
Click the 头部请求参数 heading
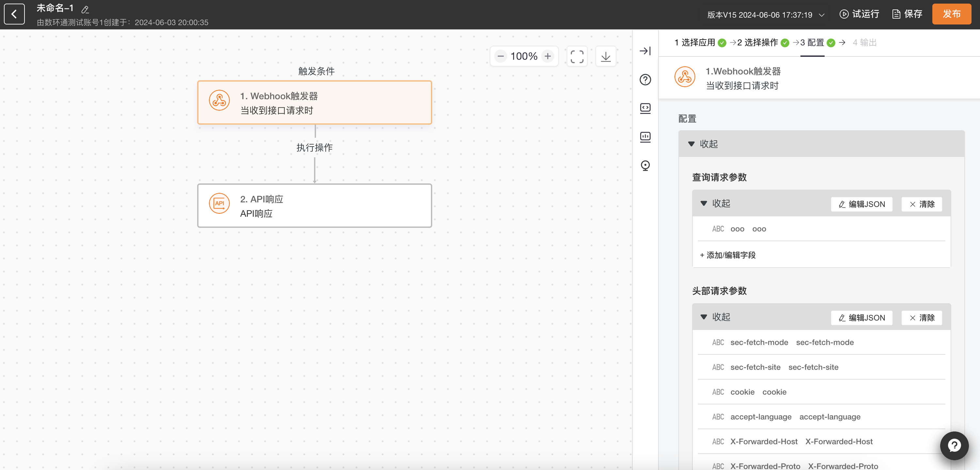719,291
